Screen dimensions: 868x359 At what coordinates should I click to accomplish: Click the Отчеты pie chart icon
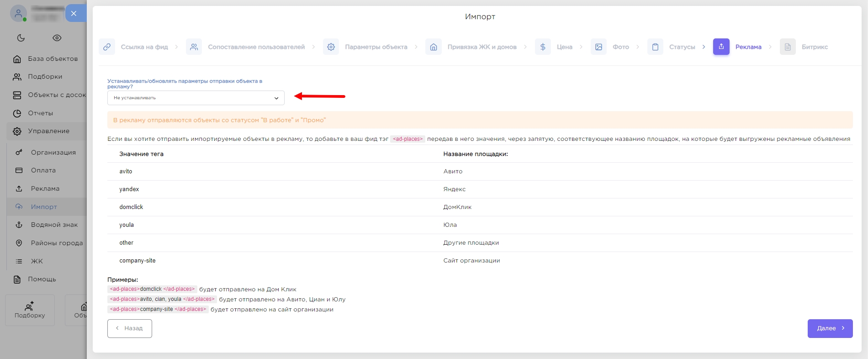17,113
